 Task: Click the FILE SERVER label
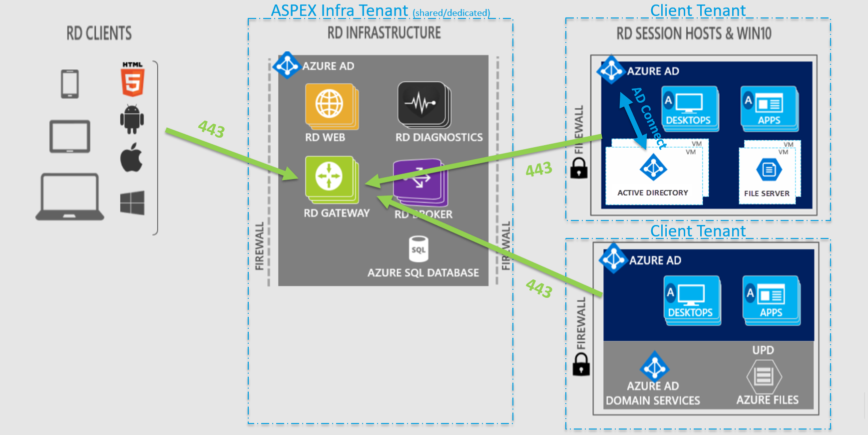(767, 194)
